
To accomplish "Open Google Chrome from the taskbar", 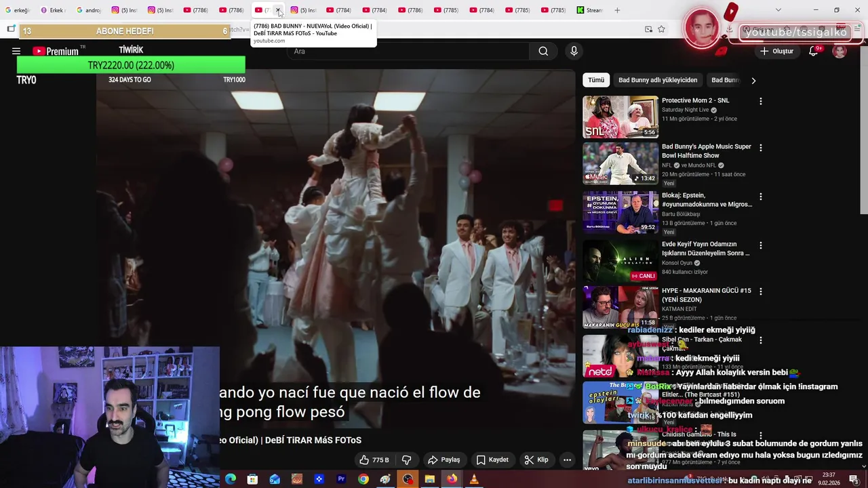I will pyautogui.click(x=363, y=479).
